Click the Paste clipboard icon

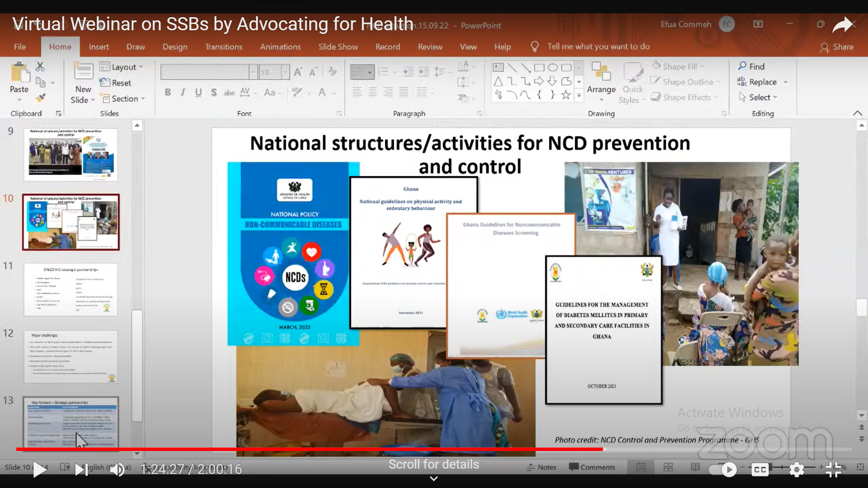point(19,72)
